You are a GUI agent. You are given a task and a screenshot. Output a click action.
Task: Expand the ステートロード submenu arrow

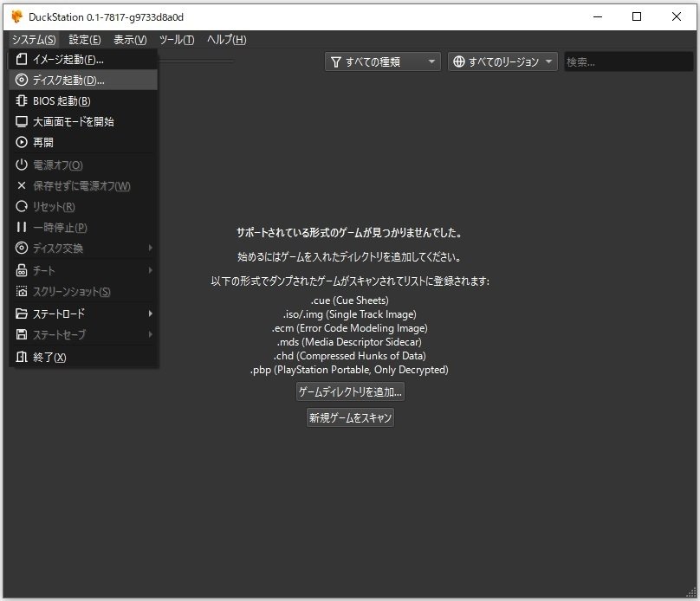click(151, 313)
